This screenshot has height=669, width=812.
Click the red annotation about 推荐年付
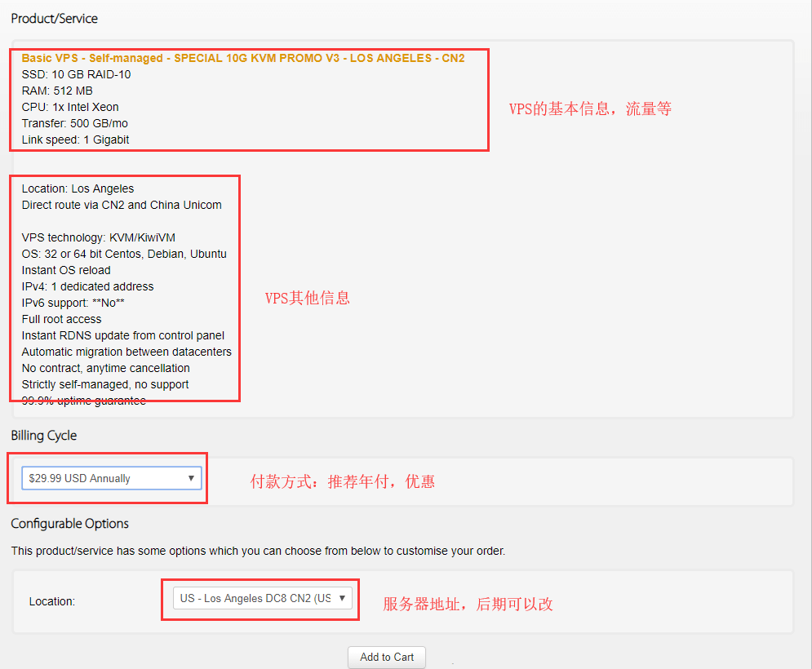point(342,481)
